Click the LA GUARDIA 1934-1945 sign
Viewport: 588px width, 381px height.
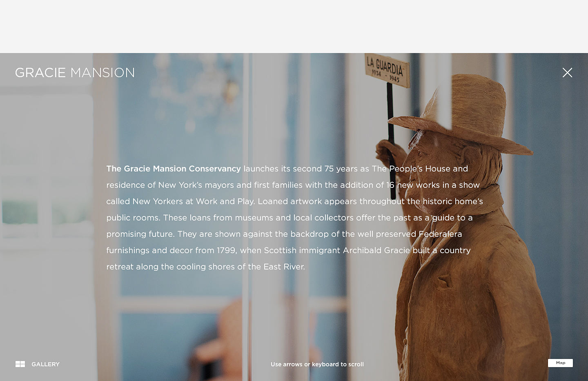click(386, 71)
